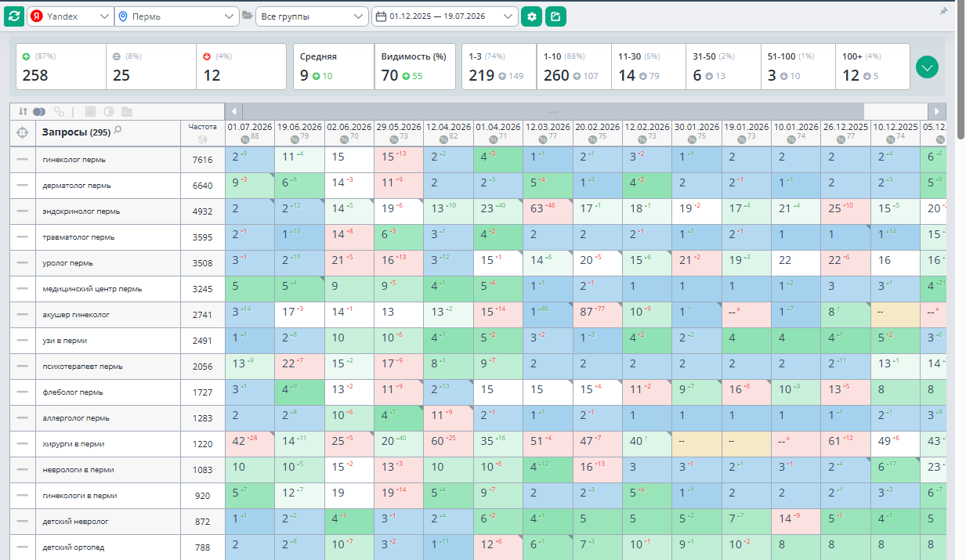The image size is (966, 560).
Task: Open the Пермь region dropdown
Action: click(177, 16)
